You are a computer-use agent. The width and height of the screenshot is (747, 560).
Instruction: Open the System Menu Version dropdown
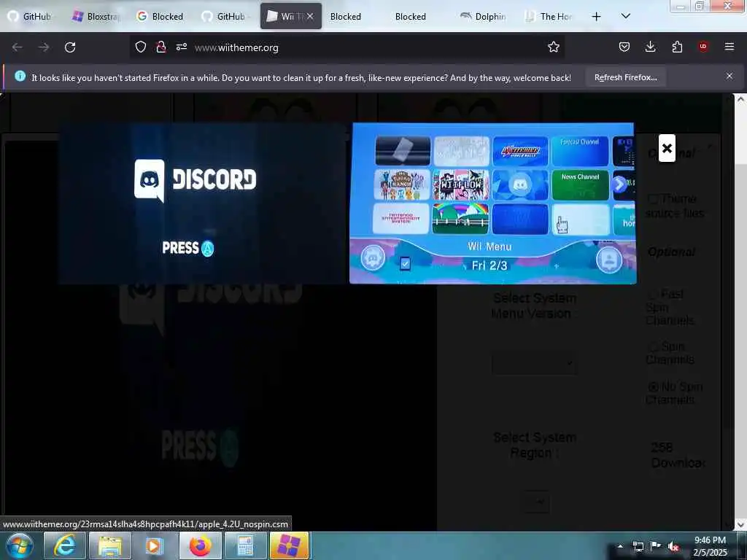click(534, 363)
